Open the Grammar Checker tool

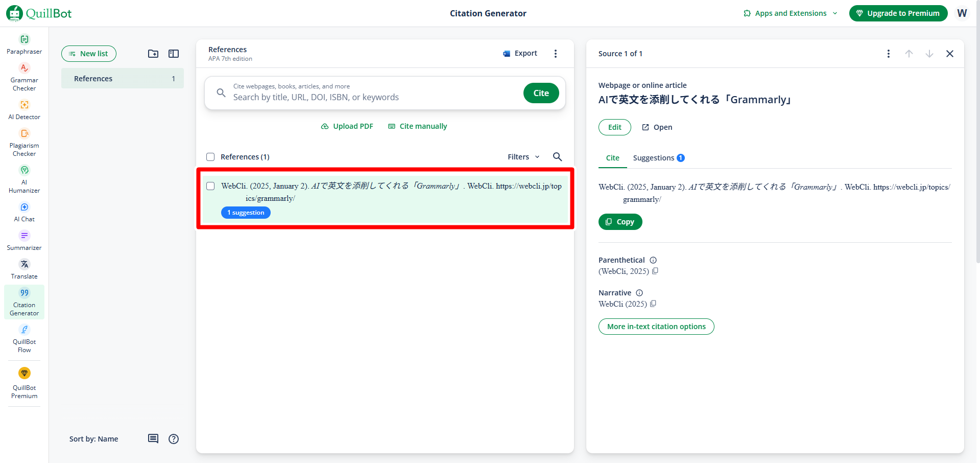point(24,78)
